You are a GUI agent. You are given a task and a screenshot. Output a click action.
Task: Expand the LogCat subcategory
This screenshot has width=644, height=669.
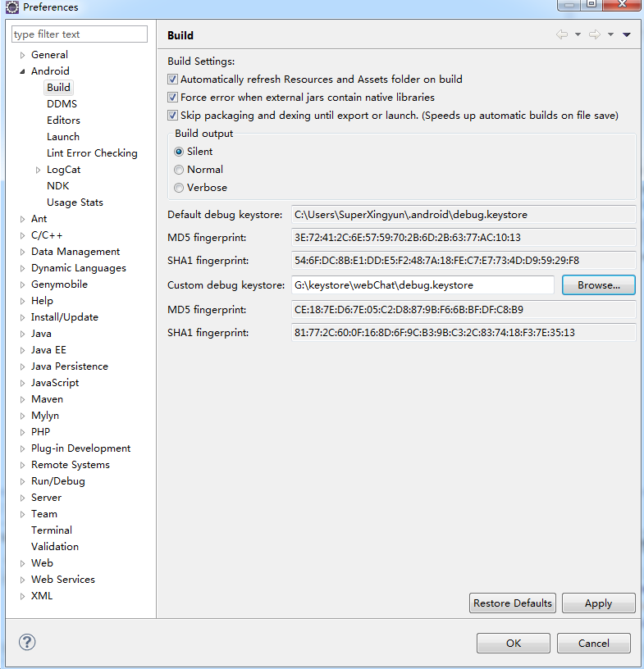pyautogui.click(x=39, y=170)
